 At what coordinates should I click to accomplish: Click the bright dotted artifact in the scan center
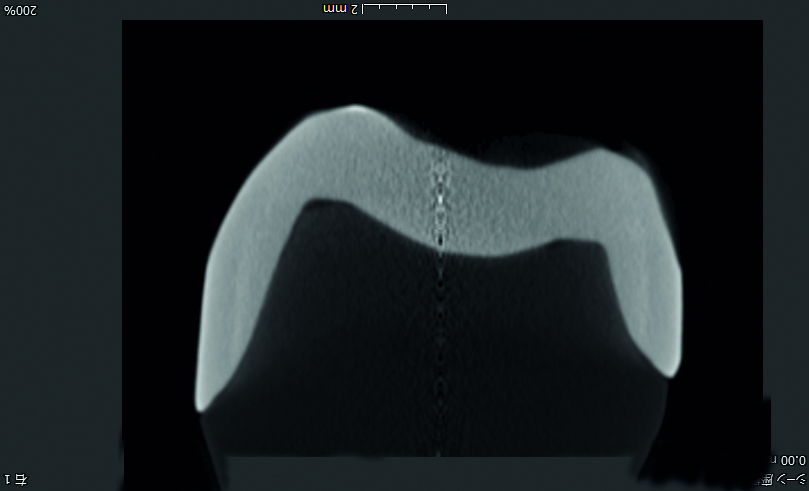click(438, 200)
